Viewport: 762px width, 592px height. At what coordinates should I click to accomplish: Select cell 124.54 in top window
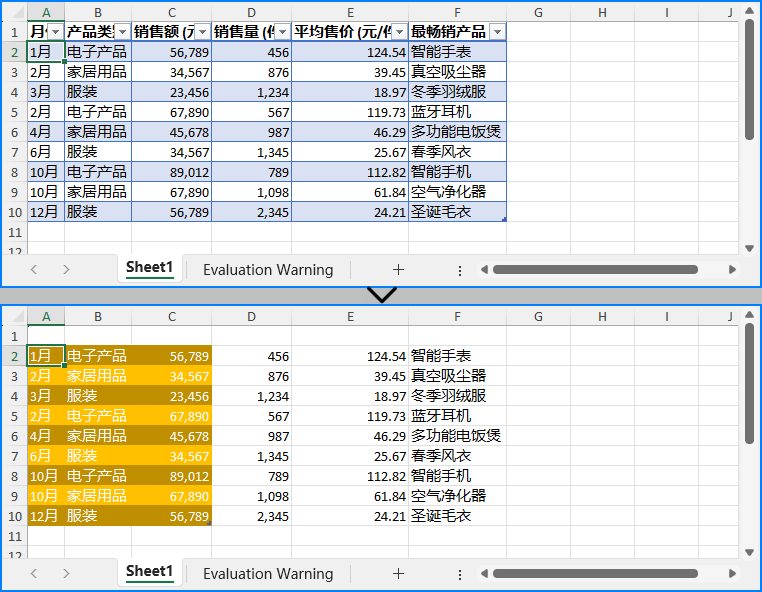click(350, 52)
